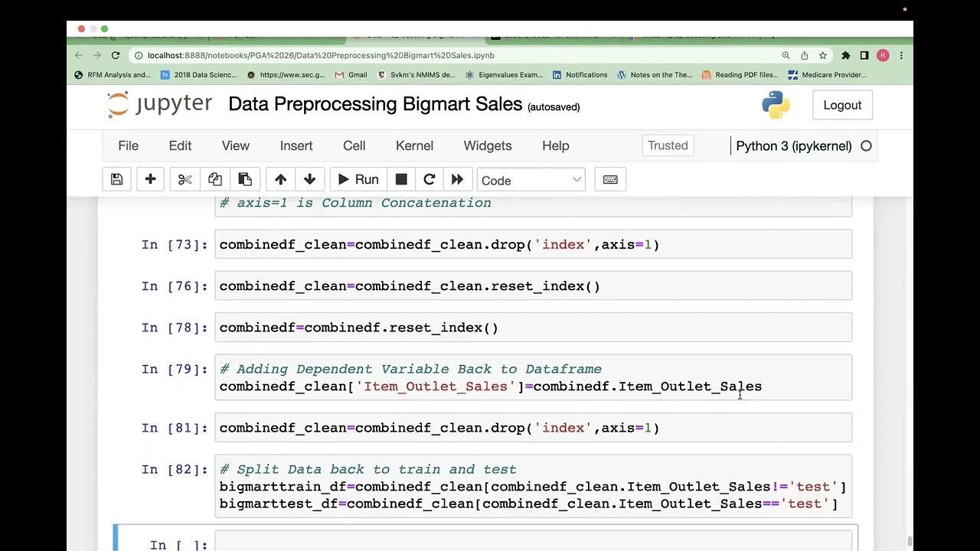Restart the kernel with the circular arrow
The height and width of the screenshot is (551, 980).
429,180
